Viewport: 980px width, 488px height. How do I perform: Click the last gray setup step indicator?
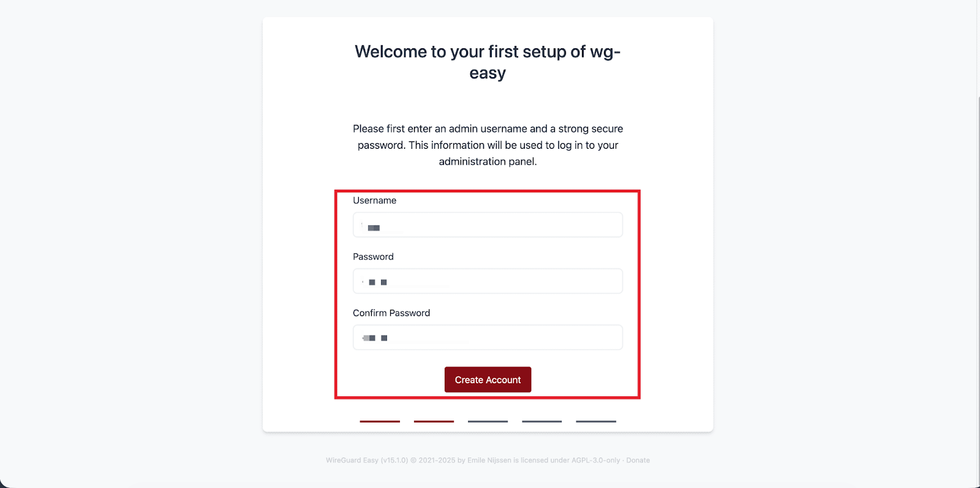(x=595, y=422)
